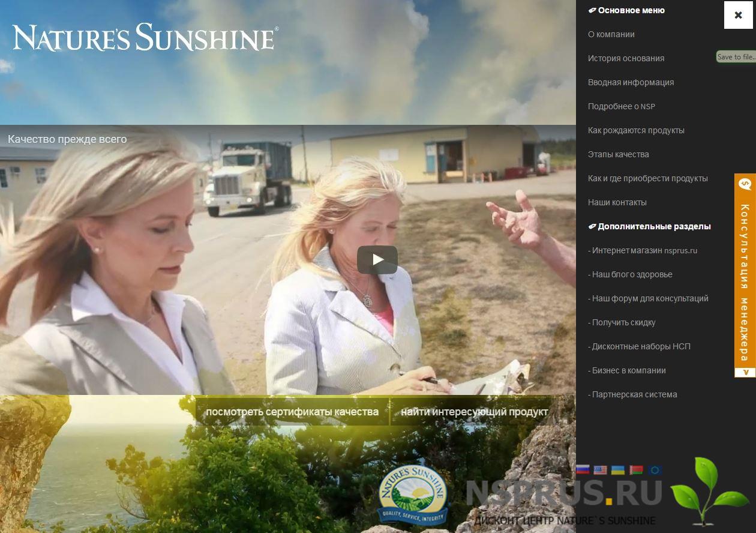Open the manager consultation side tab
The width and height of the screenshot is (756, 533).
pos(745,276)
